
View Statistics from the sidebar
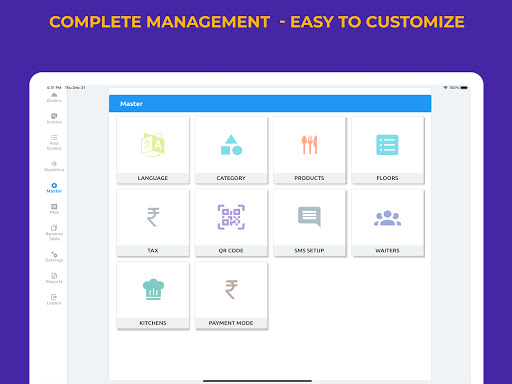pyautogui.click(x=54, y=166)
